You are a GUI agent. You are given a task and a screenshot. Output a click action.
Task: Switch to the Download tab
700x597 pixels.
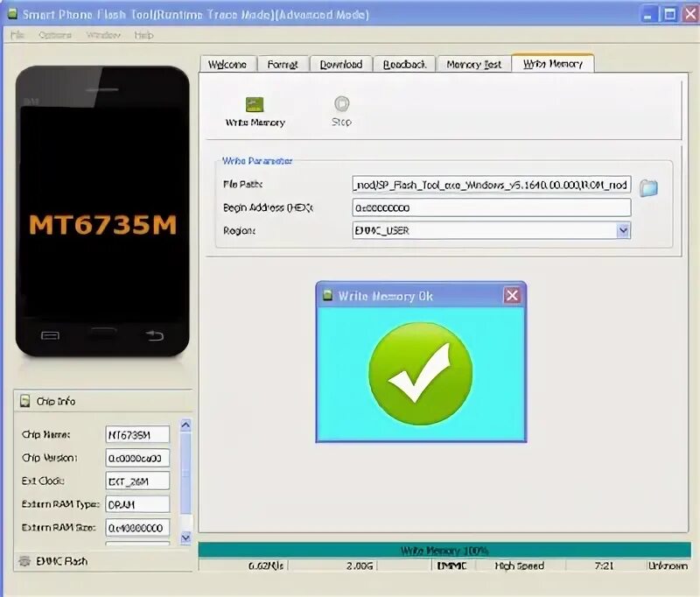[341, 64]
